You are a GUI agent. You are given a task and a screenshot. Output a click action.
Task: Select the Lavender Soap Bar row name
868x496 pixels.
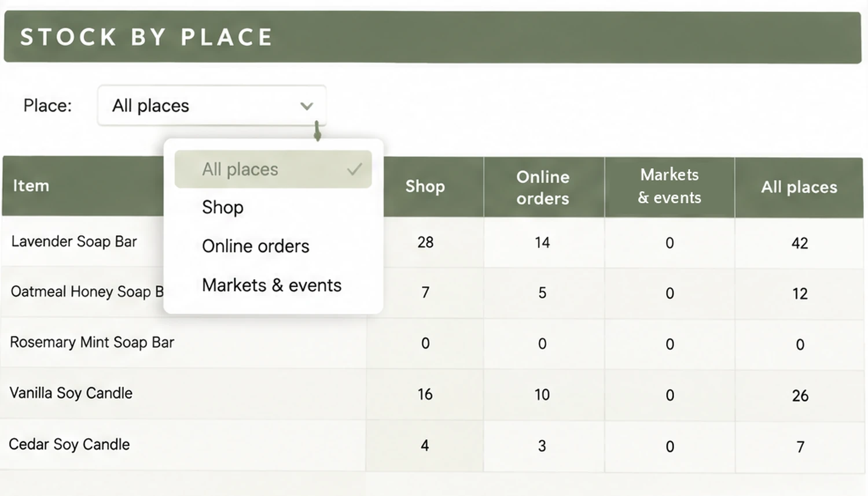(74, 241)
